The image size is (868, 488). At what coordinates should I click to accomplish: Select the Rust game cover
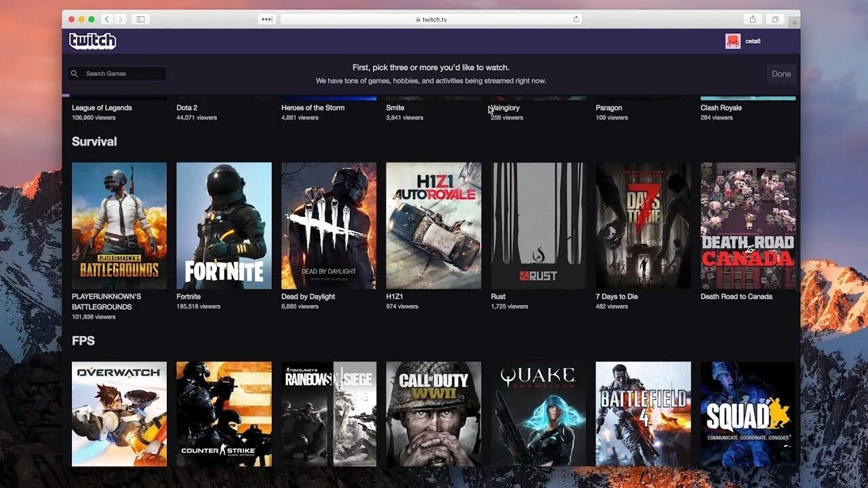(x=538, y=226)
